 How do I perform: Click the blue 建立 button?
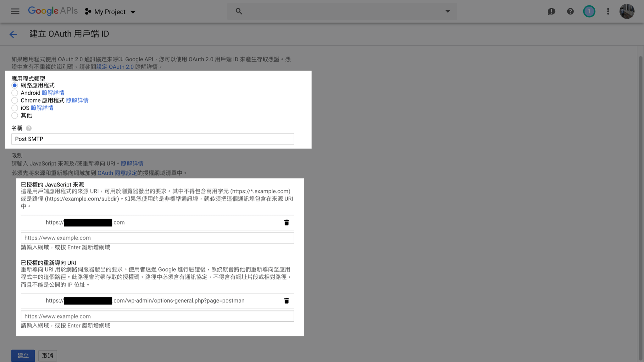[23, 356]
